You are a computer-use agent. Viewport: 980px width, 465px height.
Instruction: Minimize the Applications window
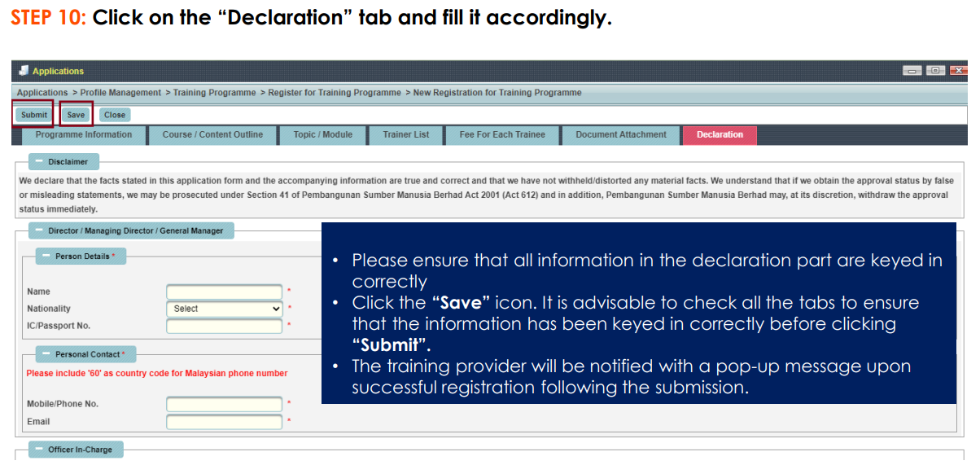click(x=912, y=71)
